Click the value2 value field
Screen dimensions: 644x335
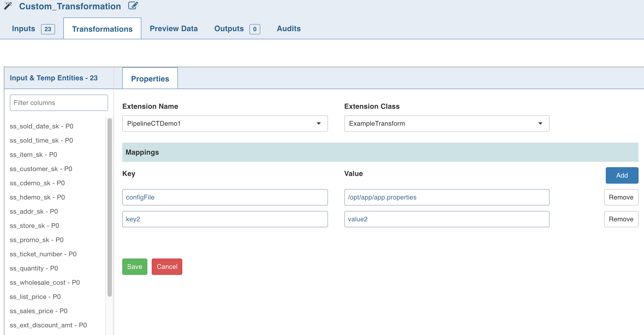(447, 219)
